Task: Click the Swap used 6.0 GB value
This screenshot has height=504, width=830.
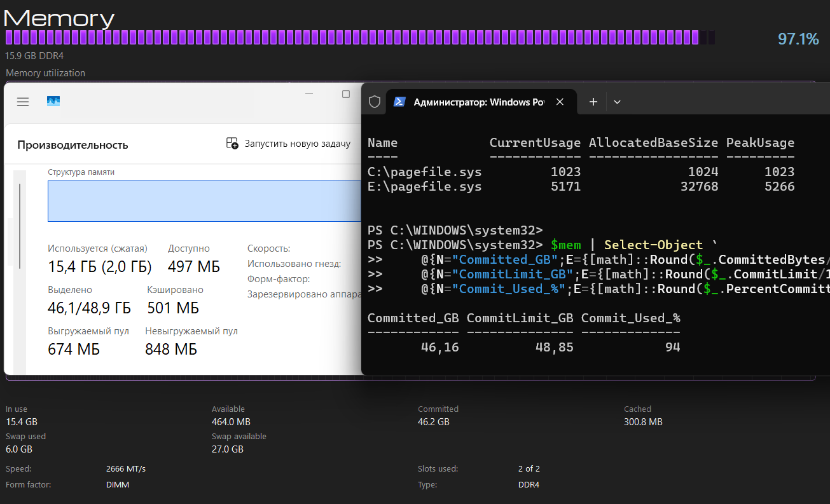Action: [19, 449]
